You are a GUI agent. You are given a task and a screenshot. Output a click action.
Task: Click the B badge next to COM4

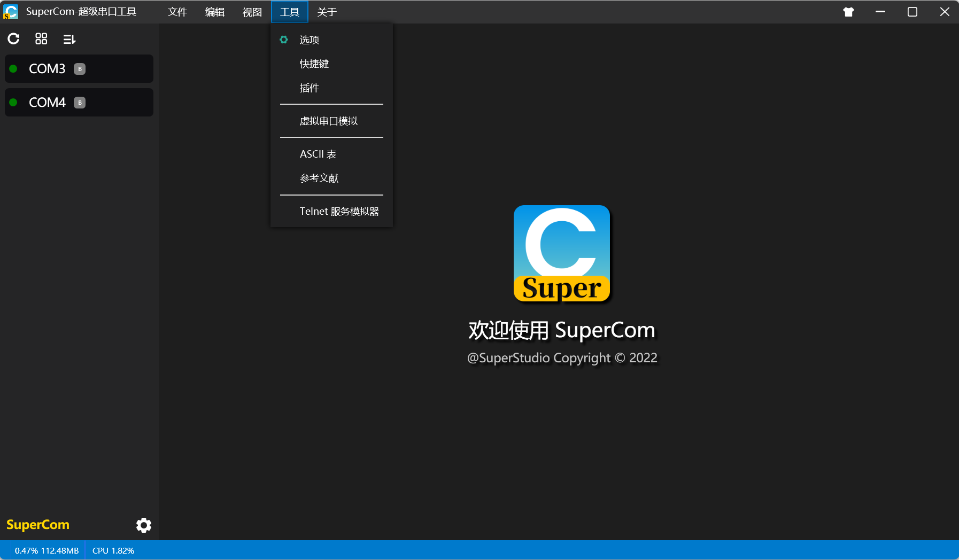80,103
